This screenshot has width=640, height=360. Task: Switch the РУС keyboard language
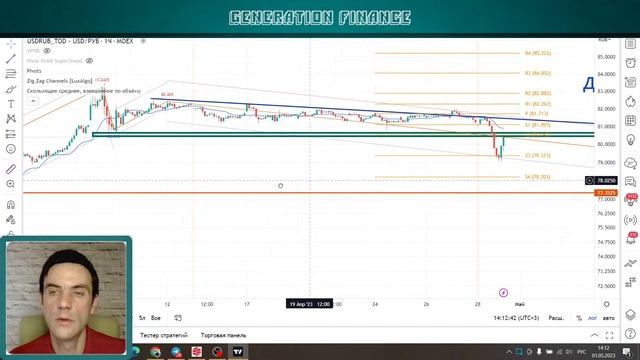(581, 351)
